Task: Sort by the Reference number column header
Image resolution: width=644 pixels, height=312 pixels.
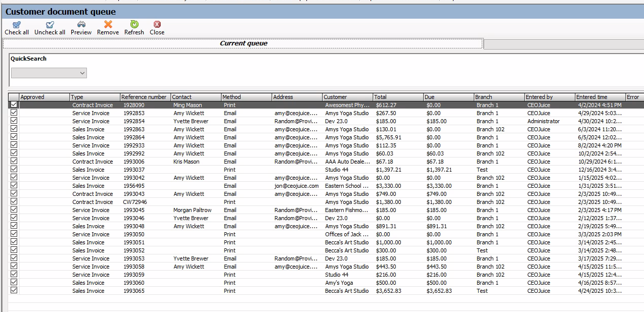Action: click(146, 97)
